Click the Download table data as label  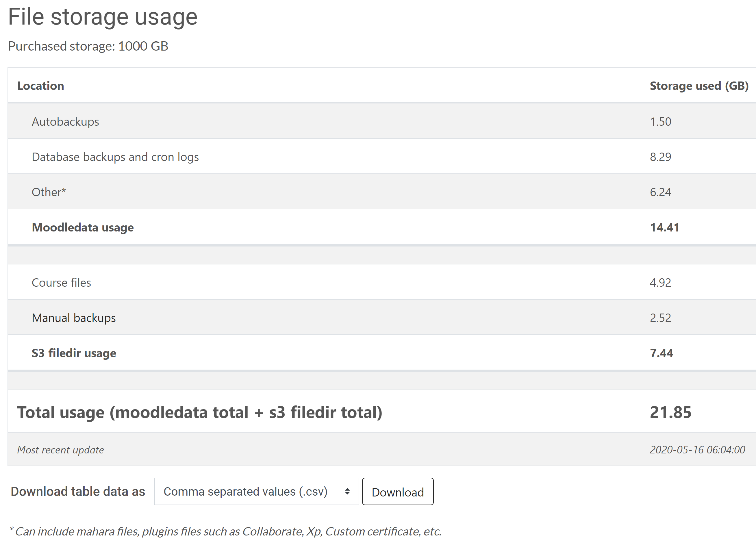pos(78,491)
